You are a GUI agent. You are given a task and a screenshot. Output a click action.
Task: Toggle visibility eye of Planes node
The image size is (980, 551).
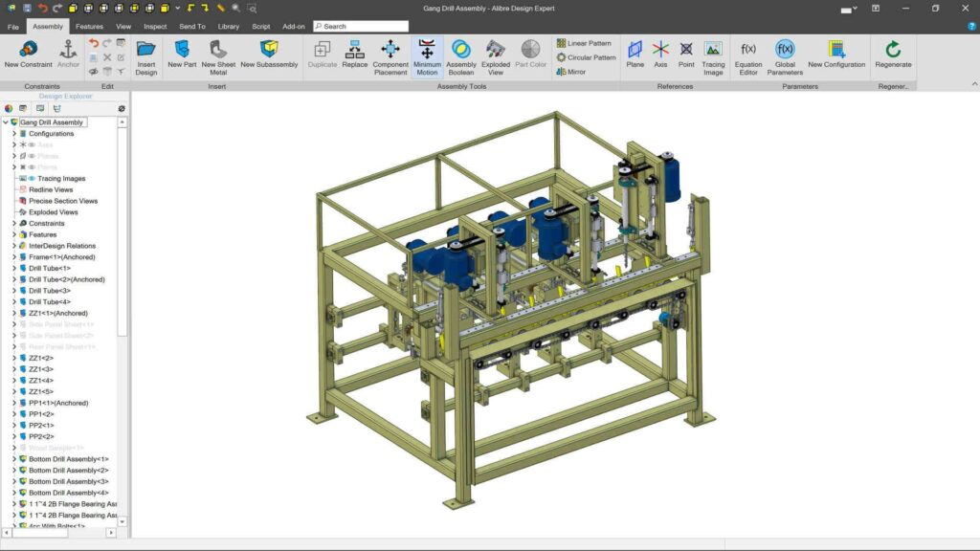(x=32, y=156)
